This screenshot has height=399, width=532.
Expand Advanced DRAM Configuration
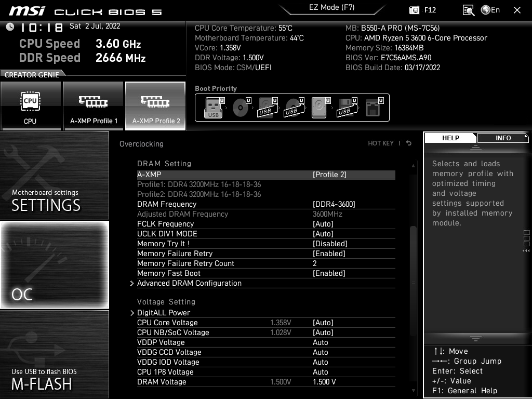(x=189, y=283)
